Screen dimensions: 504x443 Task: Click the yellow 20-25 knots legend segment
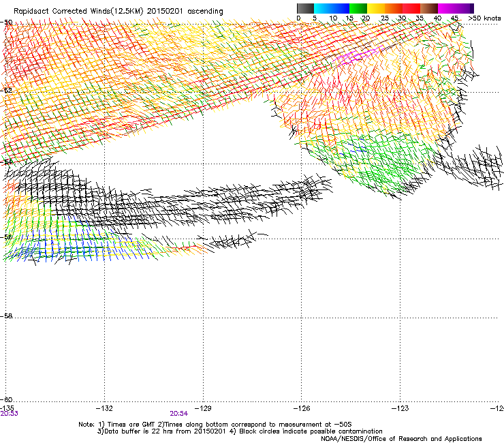point(376,8)
